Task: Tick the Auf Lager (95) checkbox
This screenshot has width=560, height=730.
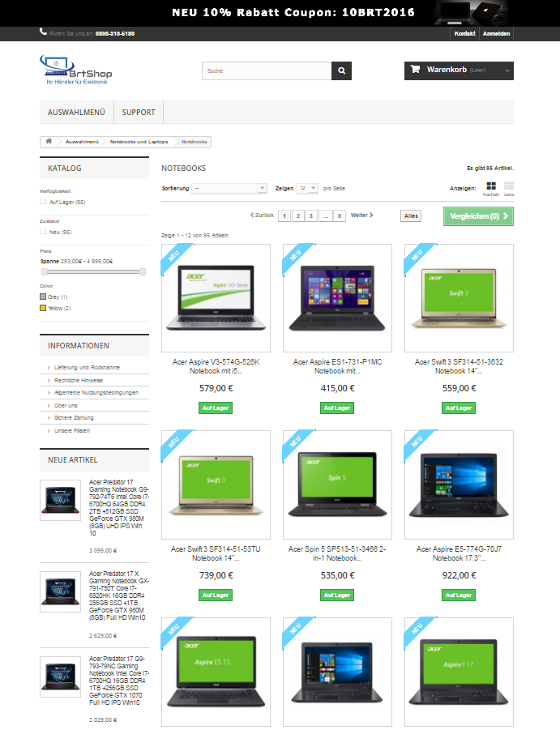Action: tap(43, 201)
